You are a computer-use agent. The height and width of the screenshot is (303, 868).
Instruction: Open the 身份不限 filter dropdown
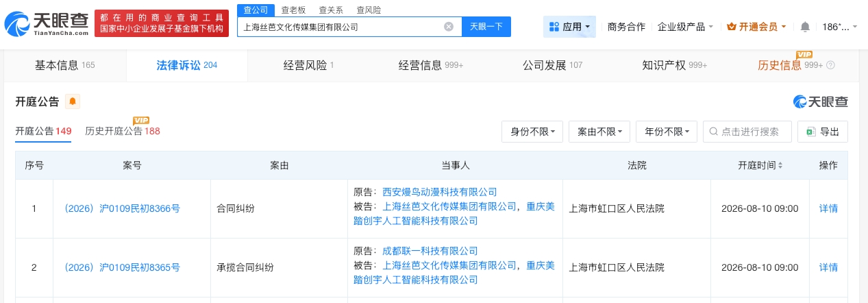coord(532,132)
